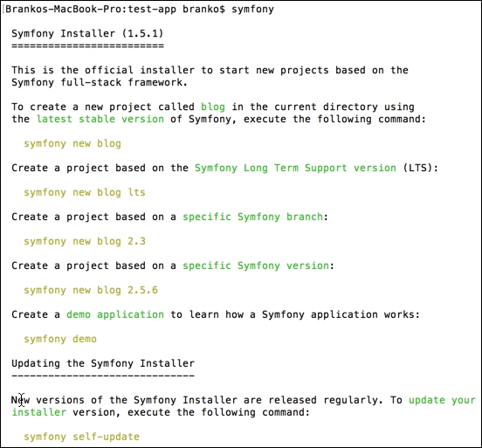Click the command 'symfony self-update'

click(x=81, y=437)
